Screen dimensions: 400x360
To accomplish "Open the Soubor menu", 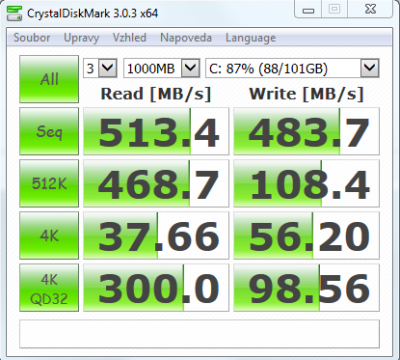I will coord(32,37).
